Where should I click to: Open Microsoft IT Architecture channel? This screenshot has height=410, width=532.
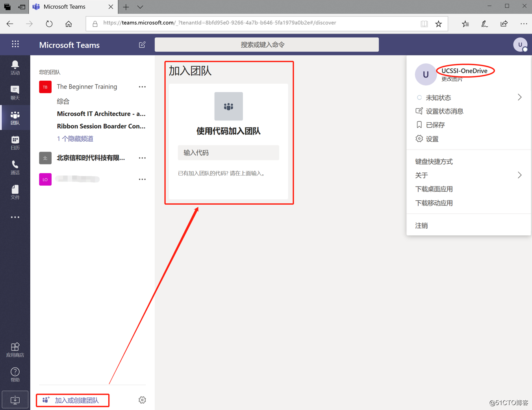pyautogui.click(x=101, y=114)
